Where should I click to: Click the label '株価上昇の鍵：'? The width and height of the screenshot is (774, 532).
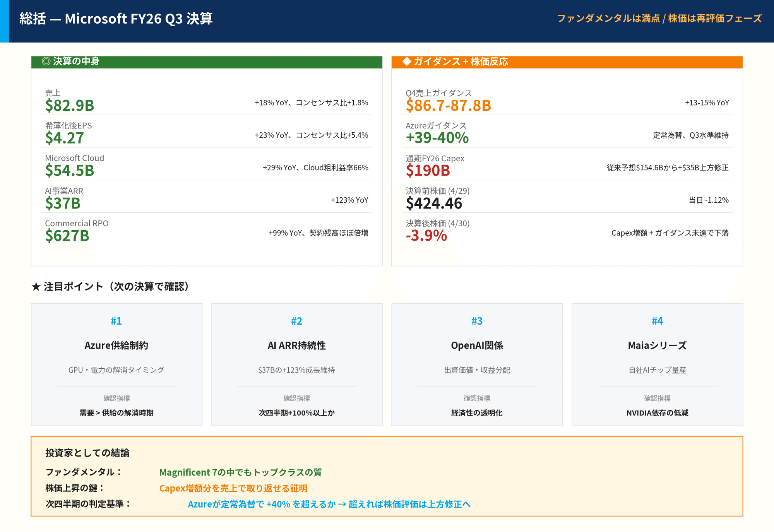click(x=75, y=488)
